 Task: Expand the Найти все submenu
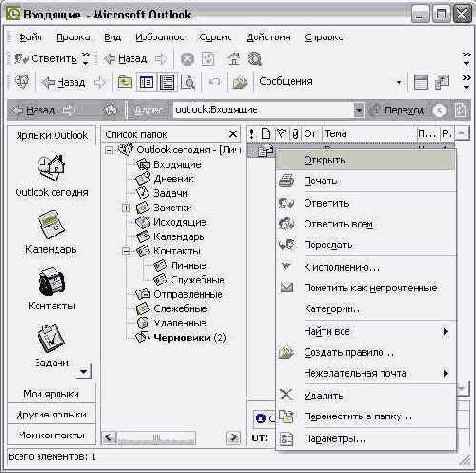point(366,332)
